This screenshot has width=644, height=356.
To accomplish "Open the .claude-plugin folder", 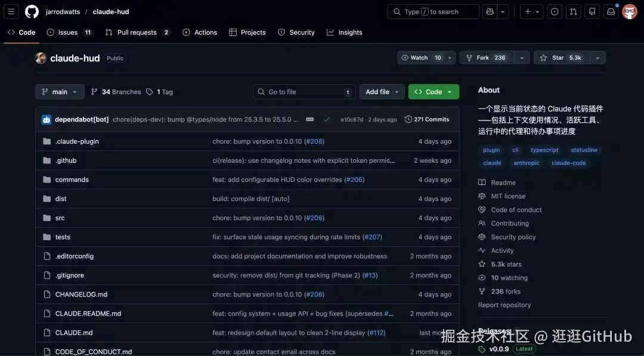I will click(77, 141).
